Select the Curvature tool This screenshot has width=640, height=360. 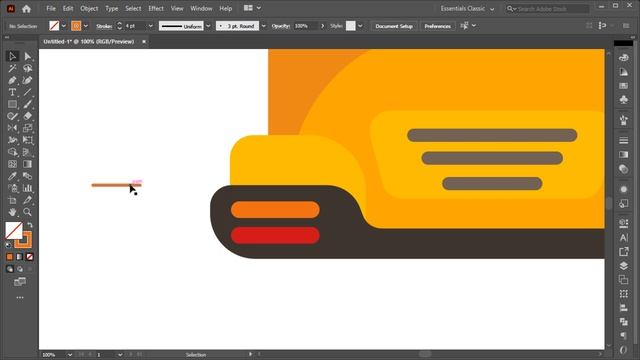coord(27,80)
